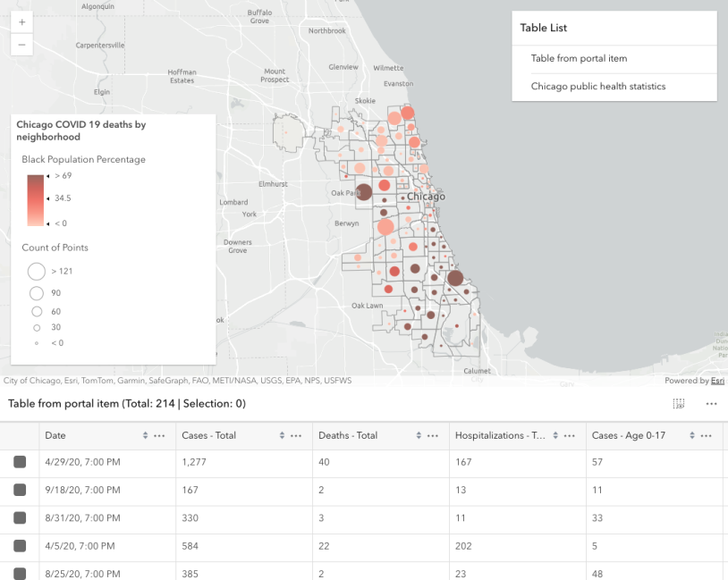Open the Esri attribution link
The height and width of the screenshot is (580, 728).
point(717,380)
